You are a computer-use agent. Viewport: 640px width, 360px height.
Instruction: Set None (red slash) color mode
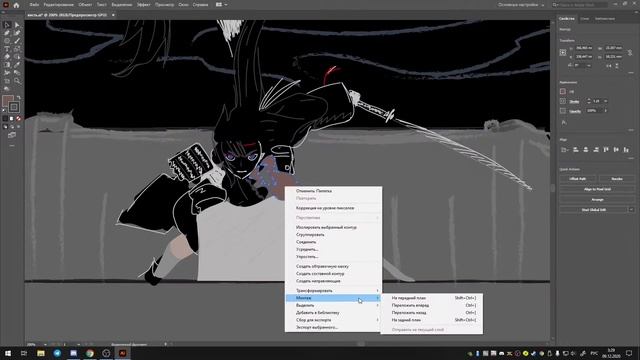click(18, 119)
